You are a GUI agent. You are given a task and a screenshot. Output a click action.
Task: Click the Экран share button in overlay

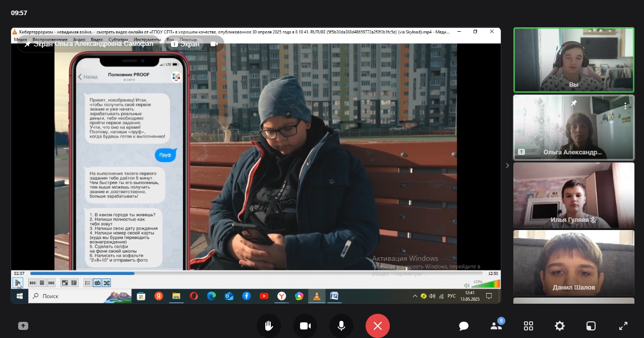[185, 44]
